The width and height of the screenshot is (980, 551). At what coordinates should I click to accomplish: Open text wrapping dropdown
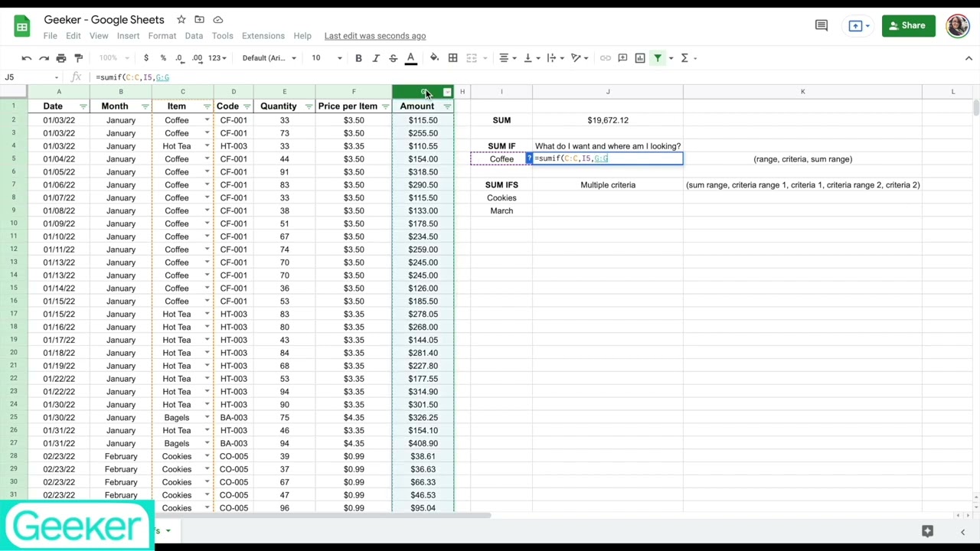click(555, 58)
